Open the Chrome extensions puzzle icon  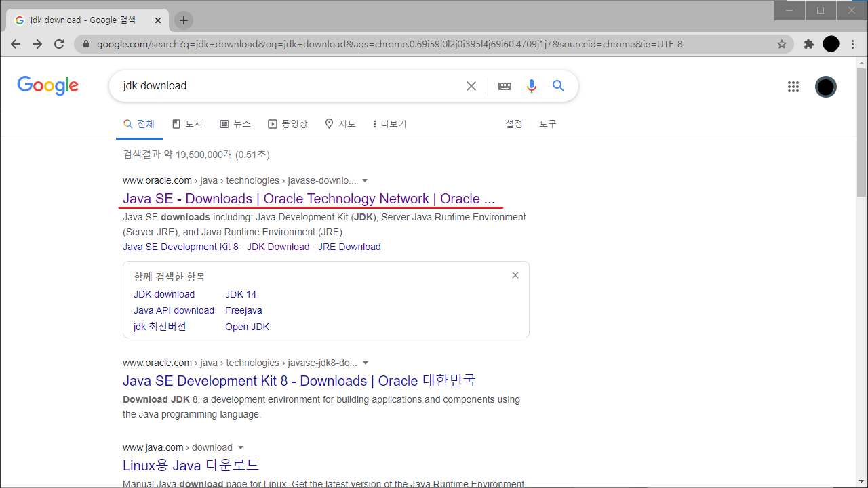pyautogui.click(x=808, y=44)
